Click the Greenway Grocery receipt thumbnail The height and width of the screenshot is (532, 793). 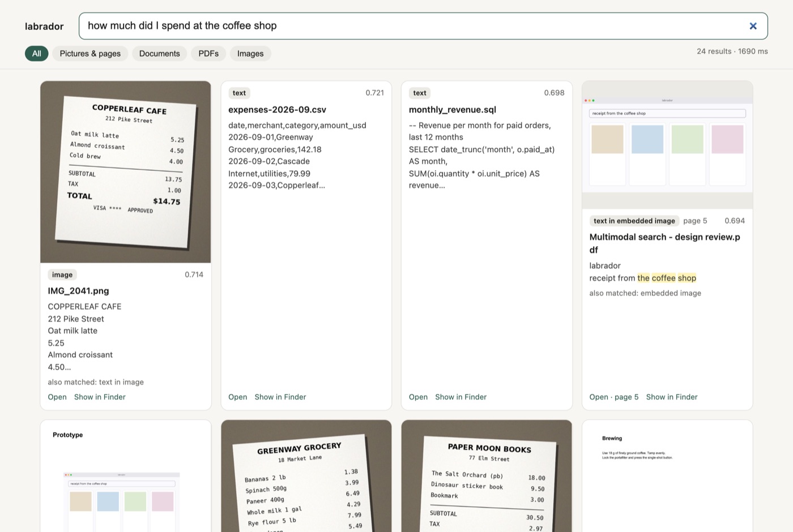point(306,476)
